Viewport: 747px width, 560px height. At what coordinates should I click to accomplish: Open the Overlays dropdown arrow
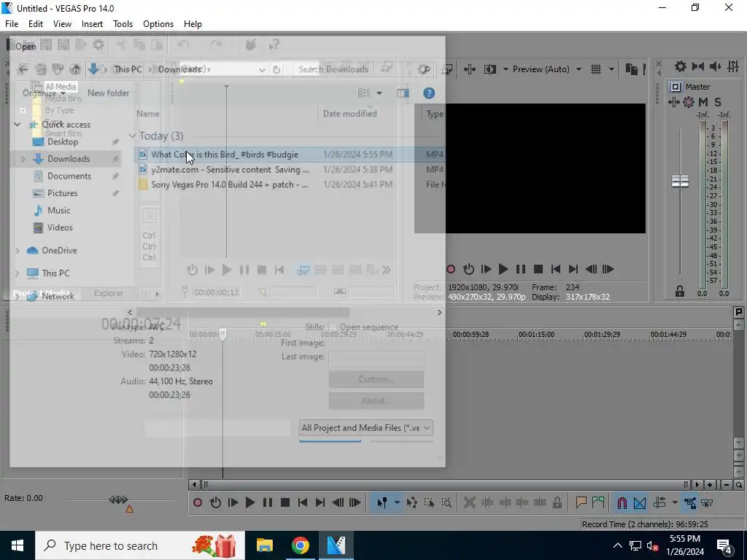611,69
